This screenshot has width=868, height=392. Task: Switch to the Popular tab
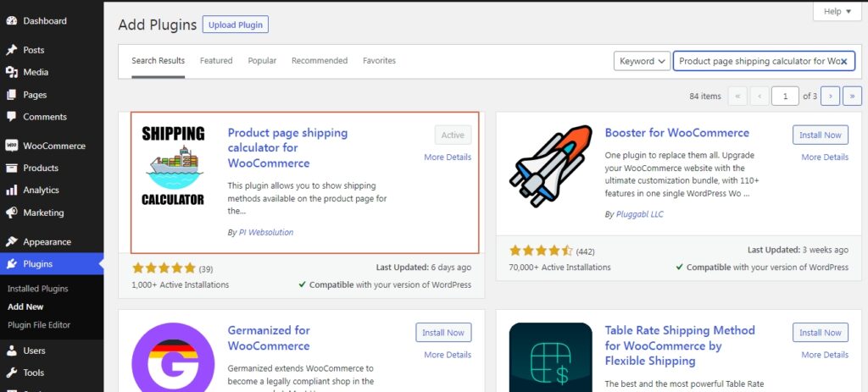(262, 61)
